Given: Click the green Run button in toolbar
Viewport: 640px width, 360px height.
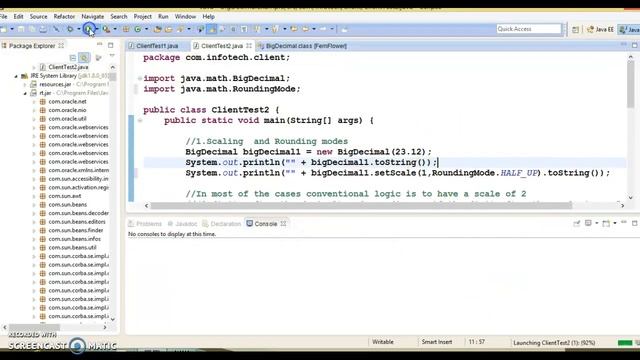Looking at the screenshot, I should [x=88, y=29].
